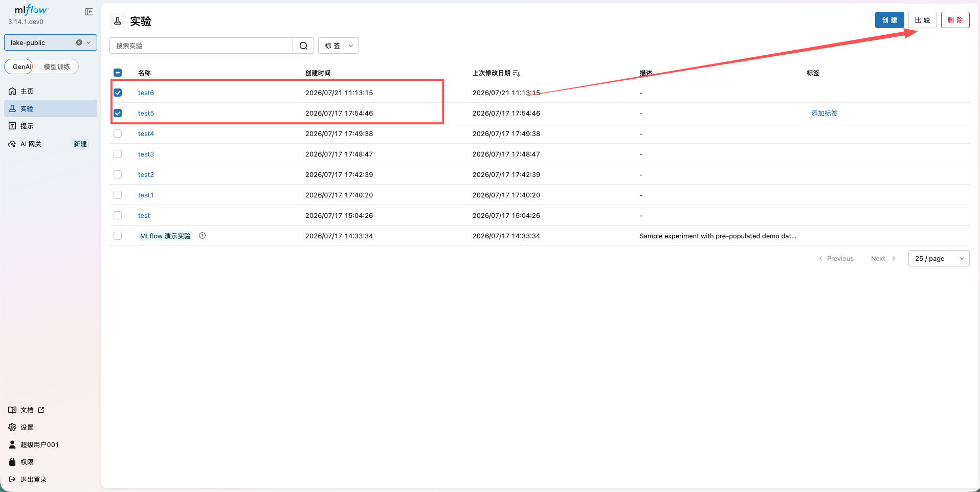Click the 删除 delete button
Viewport: 980px width, 492px height.
coord(955,20)
